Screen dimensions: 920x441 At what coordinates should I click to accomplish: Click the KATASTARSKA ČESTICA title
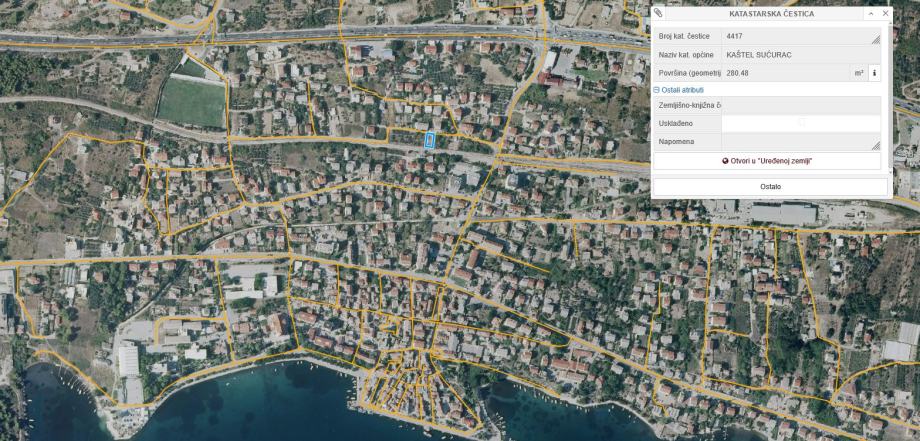[771, 13]
